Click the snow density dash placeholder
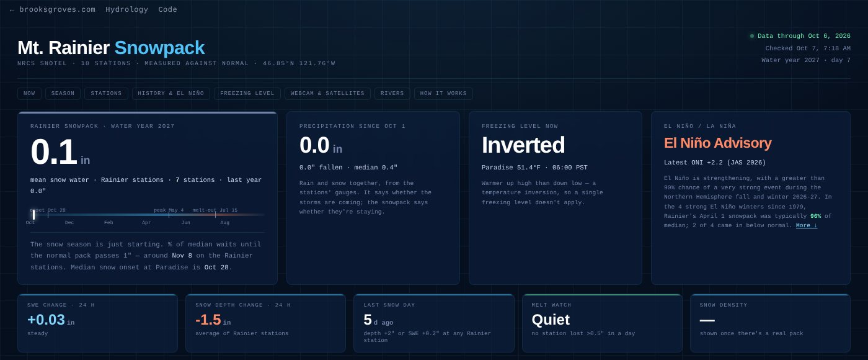The height and width of the screenshot is (360, 868). pos(707,320)
